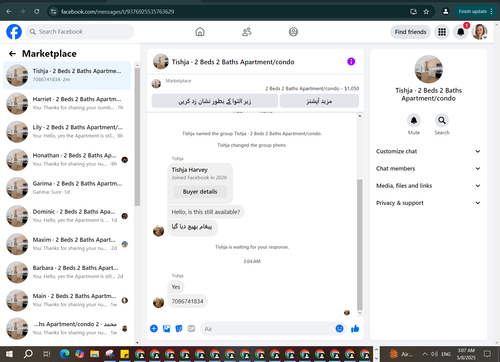
Task: Choose a GIF icon in composer
Action: click(x=191, y=329)
